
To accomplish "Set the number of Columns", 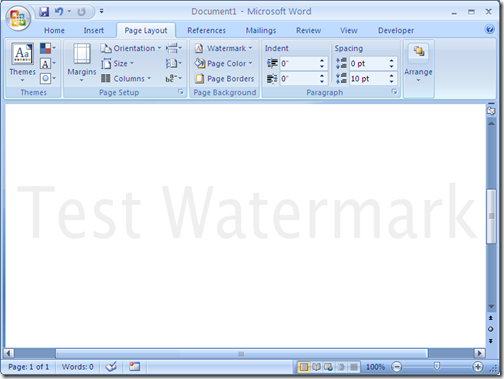I will [126, 79].
